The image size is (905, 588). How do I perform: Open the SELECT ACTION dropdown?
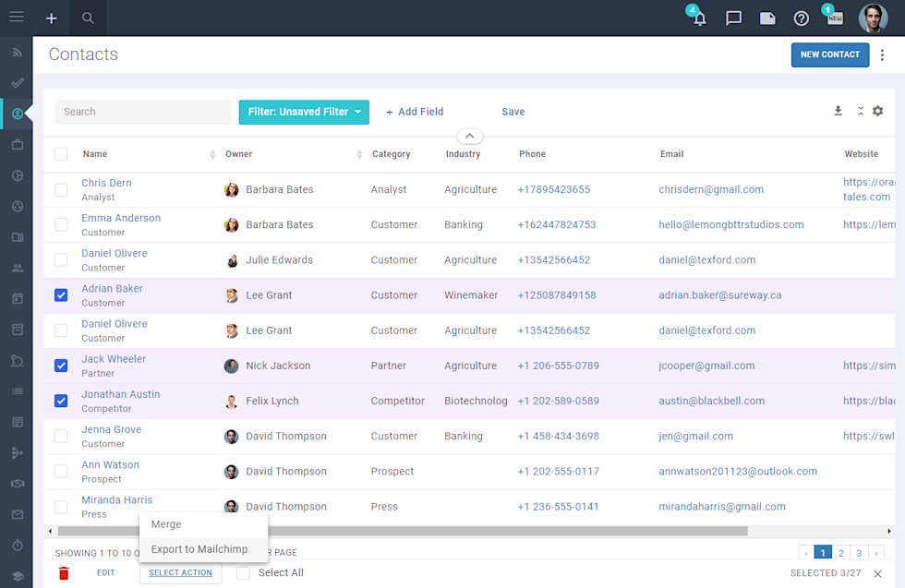(x=180, y=572)
